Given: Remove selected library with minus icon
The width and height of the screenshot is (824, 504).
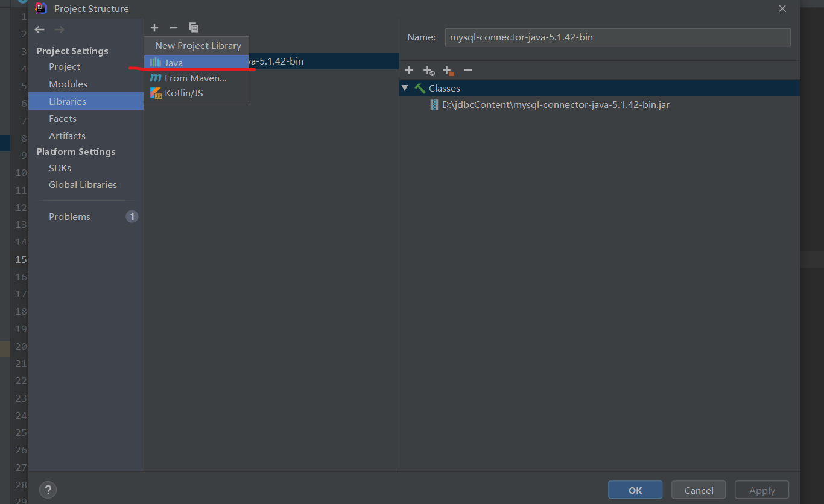Looking at the screenshot, I should click(x=174, y=28).
